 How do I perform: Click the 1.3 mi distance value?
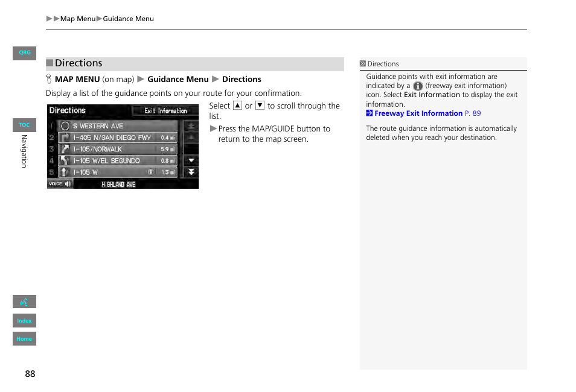[x=168, y=172]
